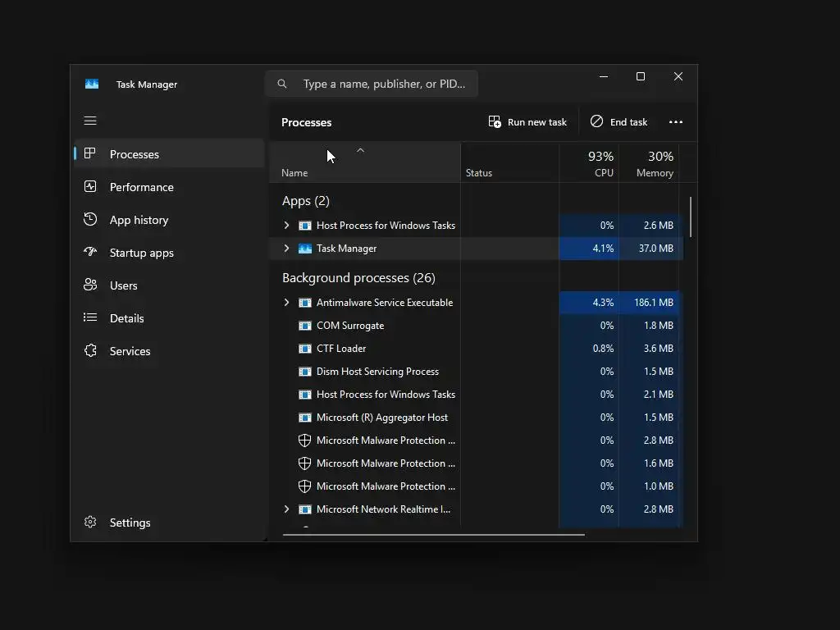
Task: Select the Apps (2) group header
Action: (x=306, y=201)
